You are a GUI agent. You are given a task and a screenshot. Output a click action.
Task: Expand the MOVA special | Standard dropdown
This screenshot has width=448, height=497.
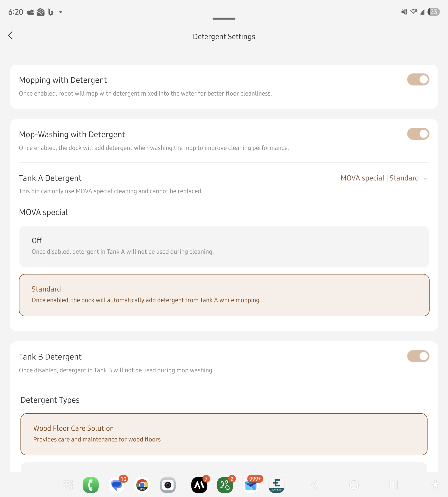tap(384, 178)
